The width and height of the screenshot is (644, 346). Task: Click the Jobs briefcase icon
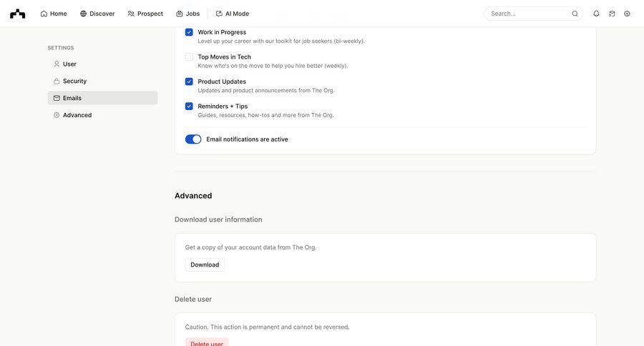tap(180, 14)
